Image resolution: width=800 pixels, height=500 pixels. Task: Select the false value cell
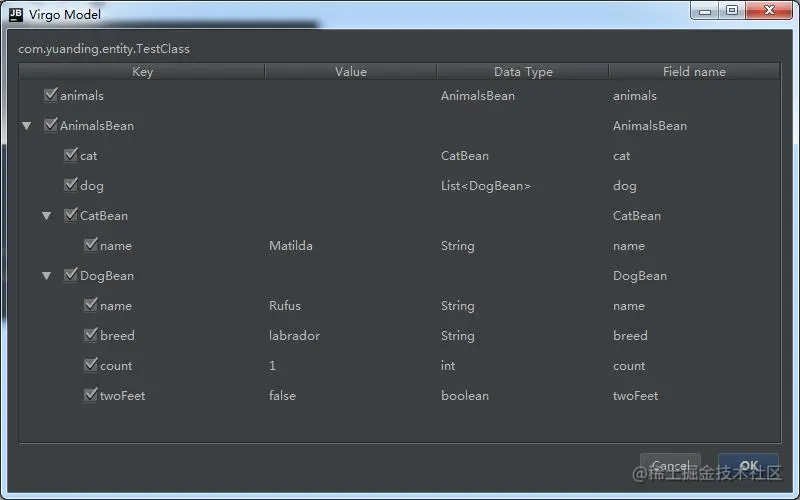pyautogui.click(x=282, y=395)
